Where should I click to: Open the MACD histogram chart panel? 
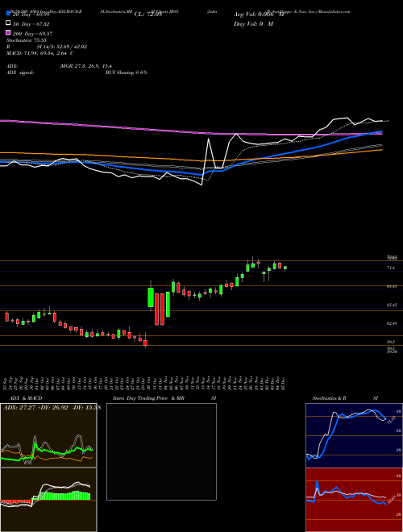point(48,500)
